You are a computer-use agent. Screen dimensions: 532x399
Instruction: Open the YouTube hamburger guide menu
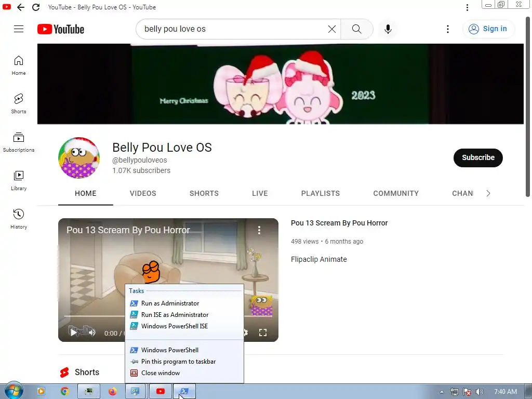pyautogui.click(x=19, y=29)
